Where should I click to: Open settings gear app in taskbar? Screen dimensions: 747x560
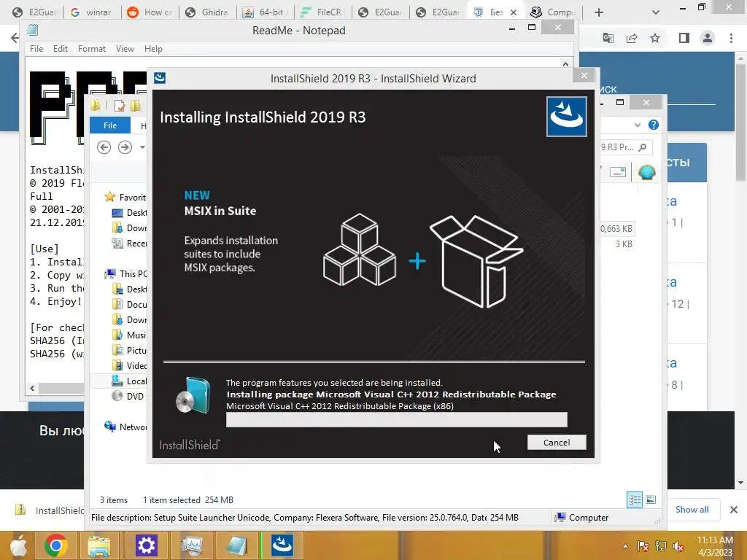146,545
